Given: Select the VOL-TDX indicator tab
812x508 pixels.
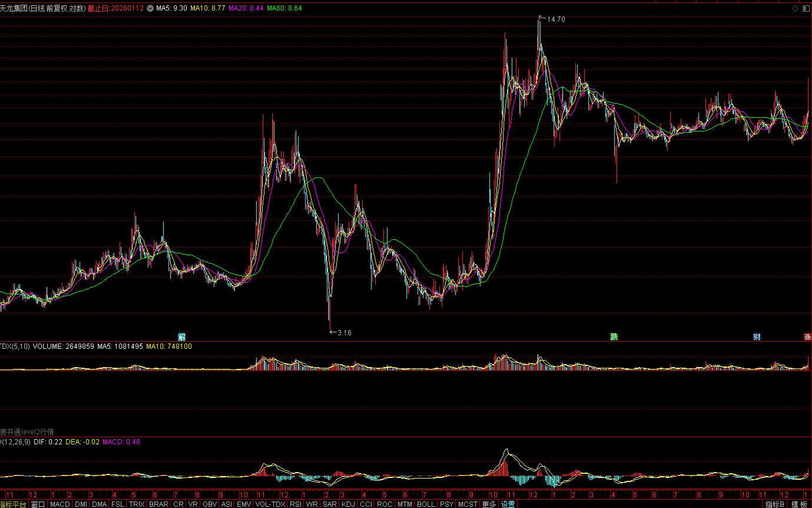Looking at the screenshot, I should 270,504.
